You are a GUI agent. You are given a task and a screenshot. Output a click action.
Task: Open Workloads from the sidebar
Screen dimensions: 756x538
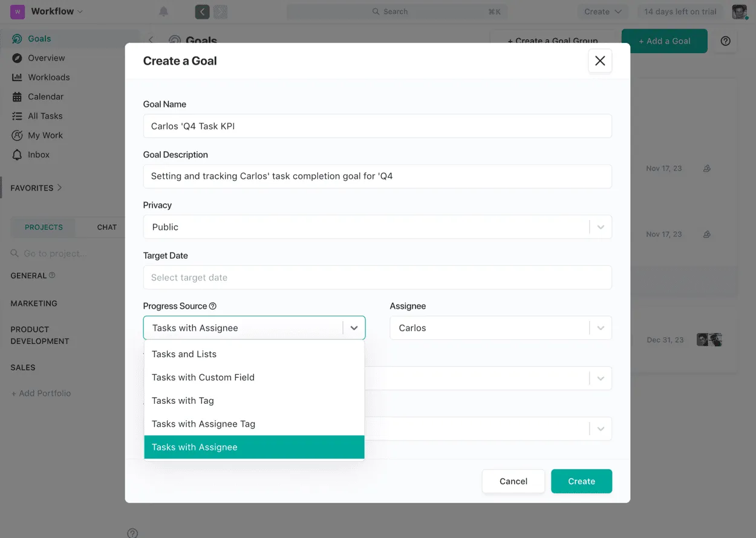(48, 77)
